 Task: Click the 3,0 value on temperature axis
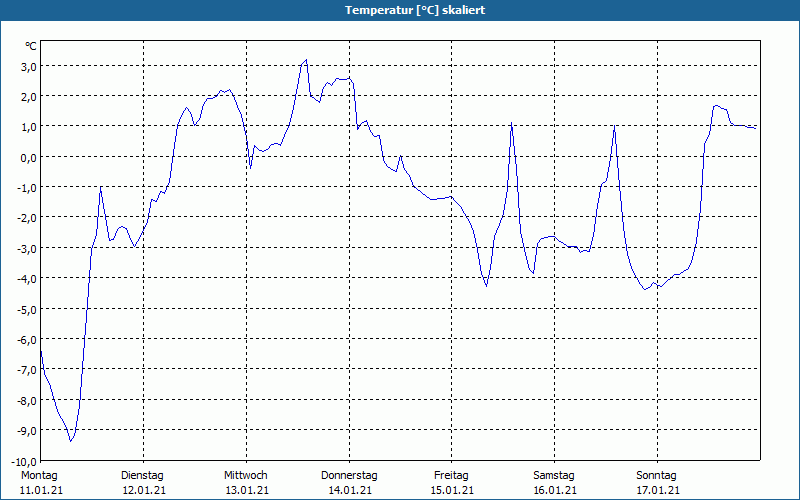[28, 67]
